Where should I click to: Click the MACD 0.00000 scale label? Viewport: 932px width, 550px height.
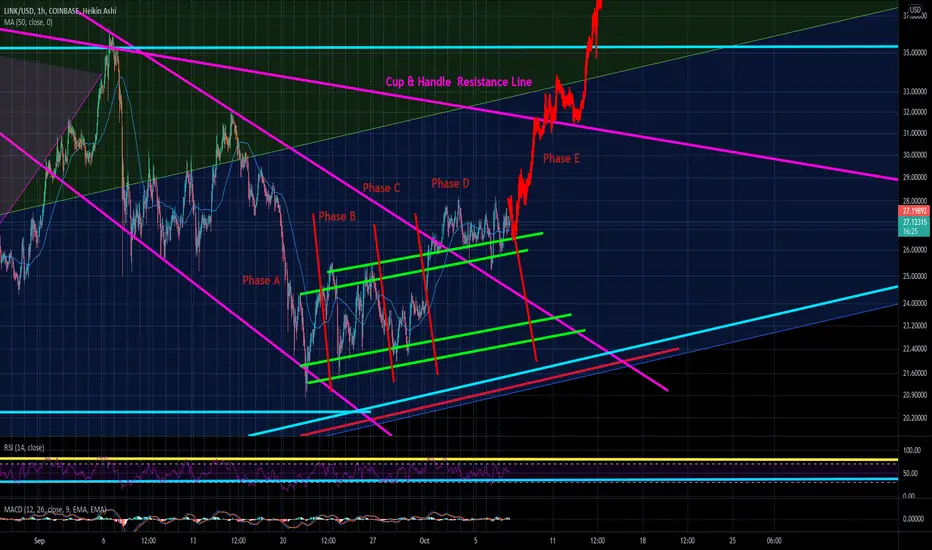coord(913,518)
